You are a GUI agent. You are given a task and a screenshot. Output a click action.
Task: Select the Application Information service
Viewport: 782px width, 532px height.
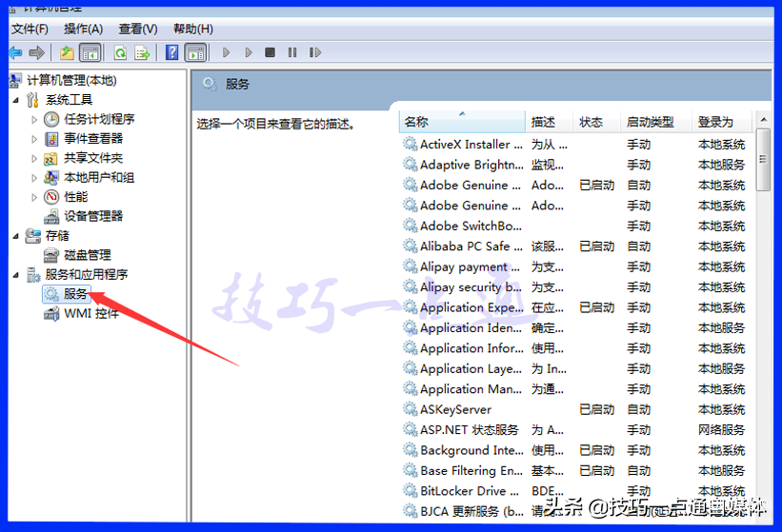point(573,348)
